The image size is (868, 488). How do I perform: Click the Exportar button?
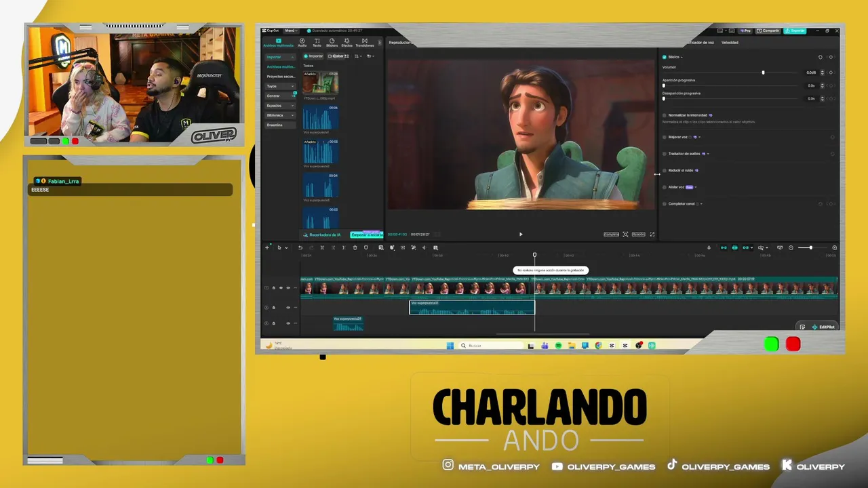coord(795,30)
